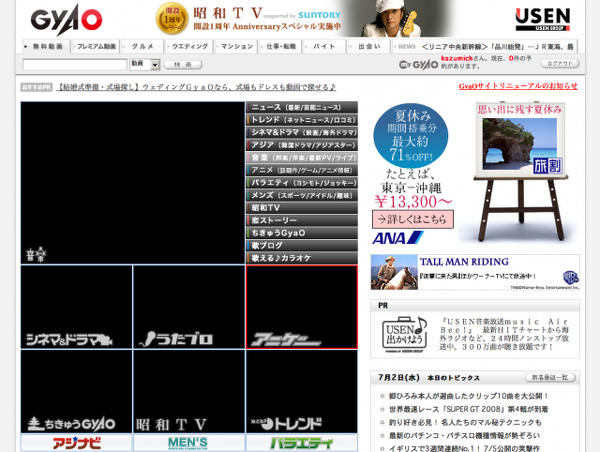The height and width of the screenshot is (452, 600).
Task: Click the main 音楽 video panel
Action: 132,183
